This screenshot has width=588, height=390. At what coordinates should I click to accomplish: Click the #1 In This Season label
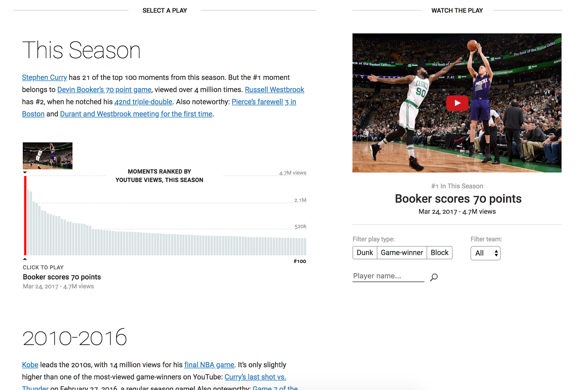click(457, 186)
